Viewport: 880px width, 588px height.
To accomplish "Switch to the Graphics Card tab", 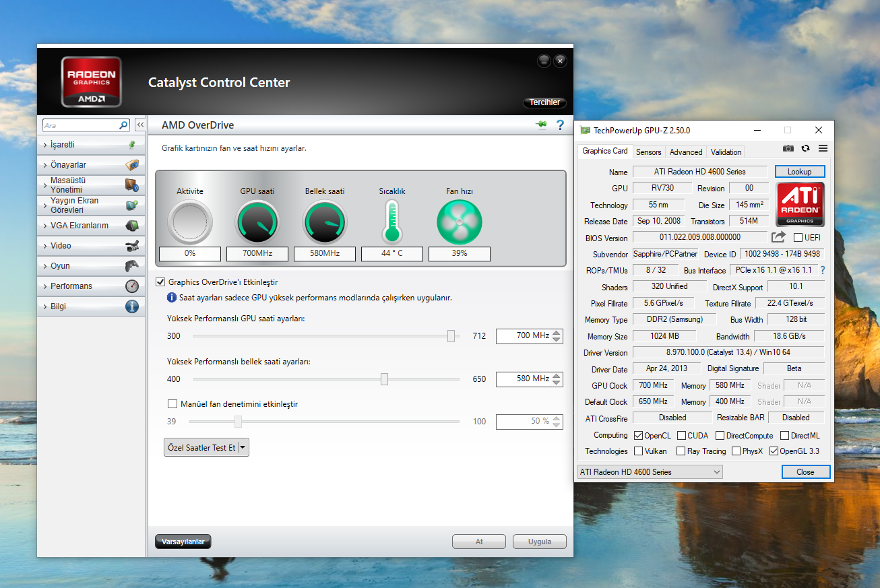I will pos(604,151).
